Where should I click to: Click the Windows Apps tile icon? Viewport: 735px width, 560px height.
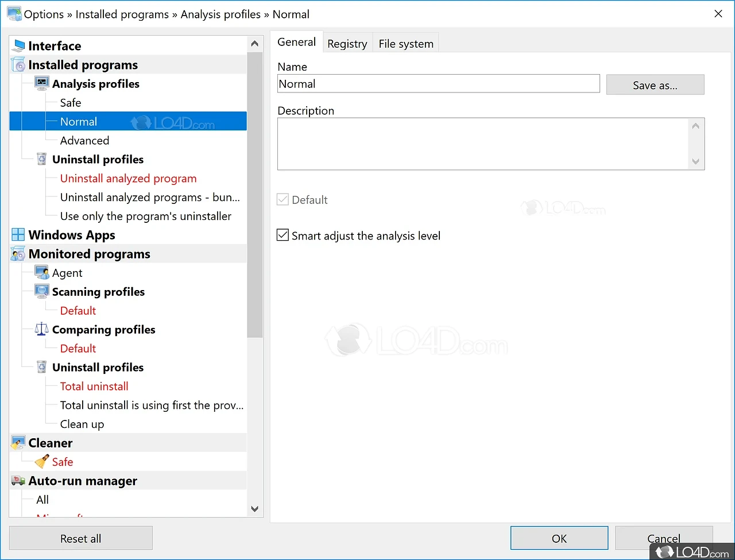click(x=18, y=235)
